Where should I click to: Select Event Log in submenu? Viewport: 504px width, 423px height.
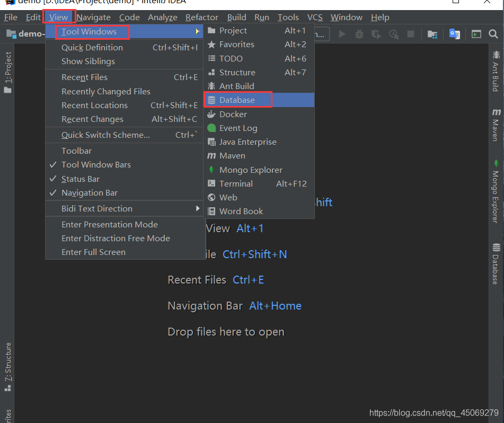tap(259, 128)
